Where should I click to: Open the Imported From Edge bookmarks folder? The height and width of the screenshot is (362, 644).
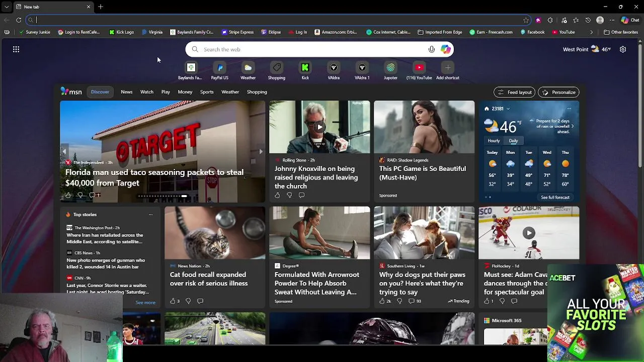click(x=440, y=32)
